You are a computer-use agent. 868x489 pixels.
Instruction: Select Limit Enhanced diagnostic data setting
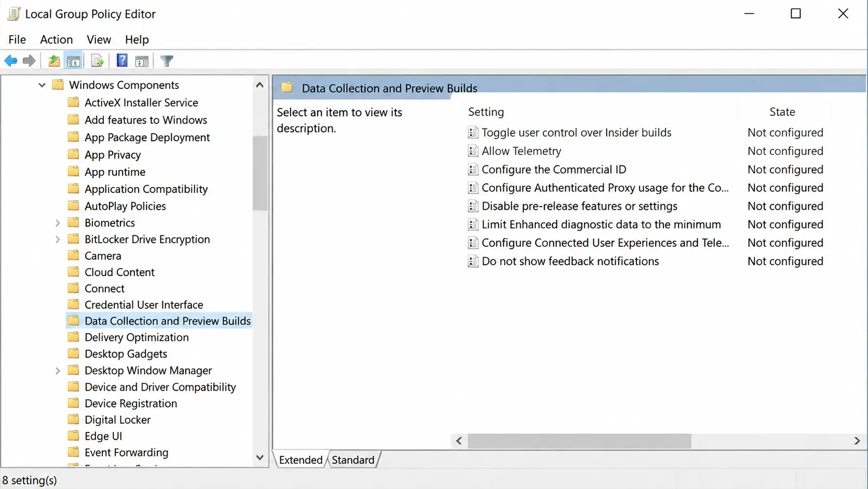(601, 224)
